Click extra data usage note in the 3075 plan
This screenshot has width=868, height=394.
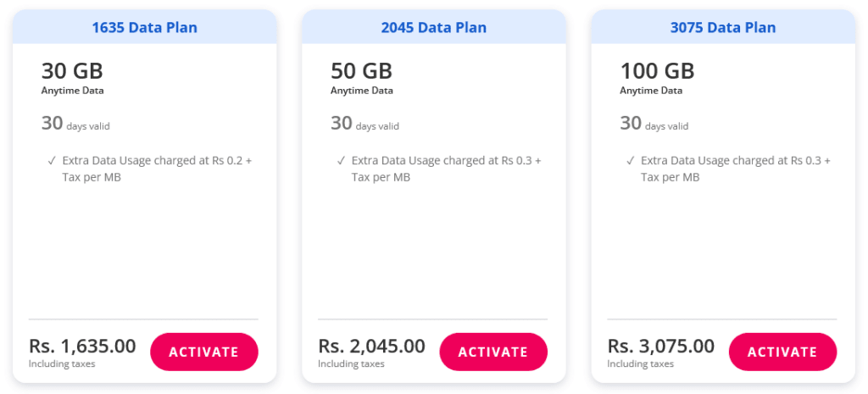736,169
